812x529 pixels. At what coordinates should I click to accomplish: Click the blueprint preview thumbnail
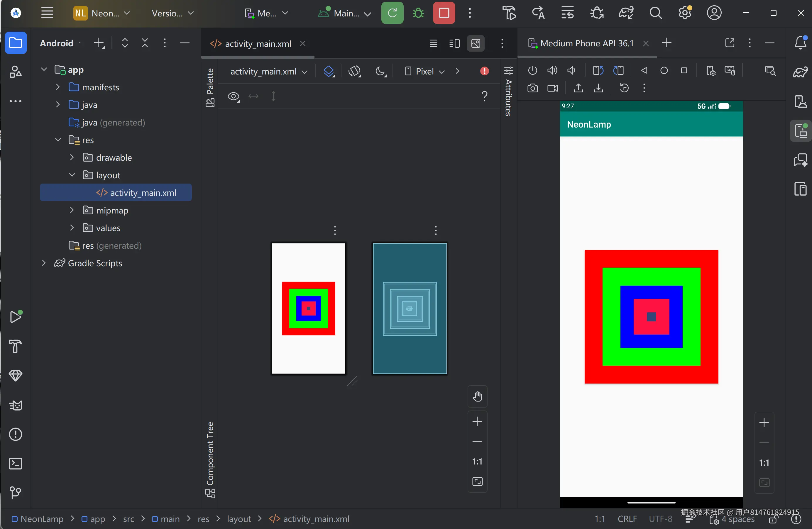click(410, 308)
